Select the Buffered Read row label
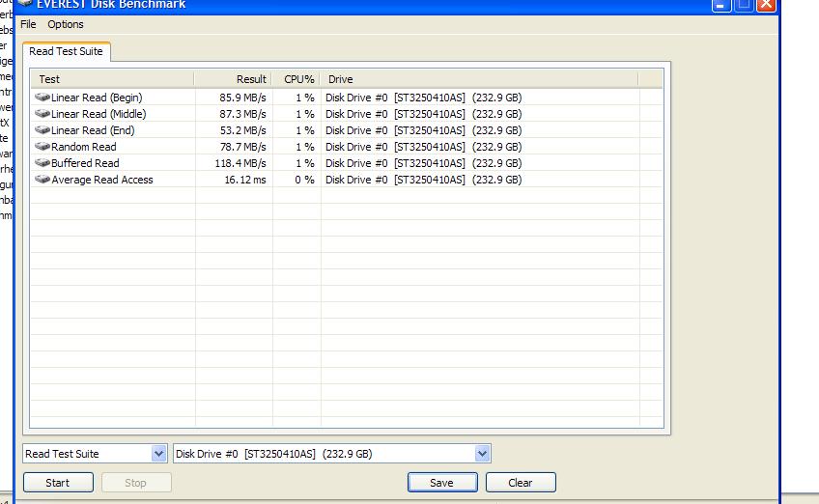This screenshot has height=504, width=819. tap(85, 163)
